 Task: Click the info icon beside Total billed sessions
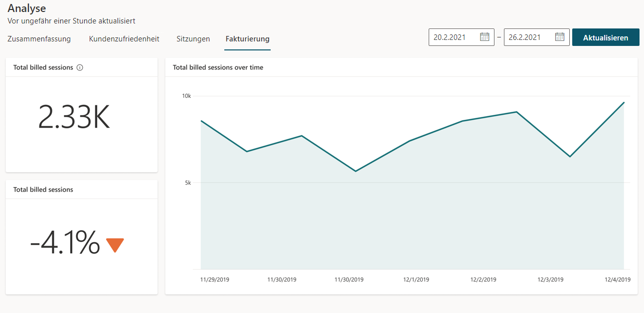tap(80, 68)
